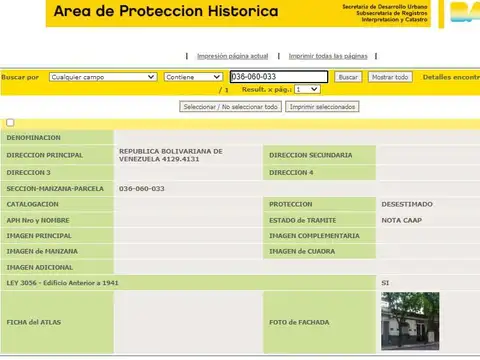Image resolution: width=480 pixels, height=360 pixels.
Task: Click 'Imprimir seleccionados' button
Action: 322,107
